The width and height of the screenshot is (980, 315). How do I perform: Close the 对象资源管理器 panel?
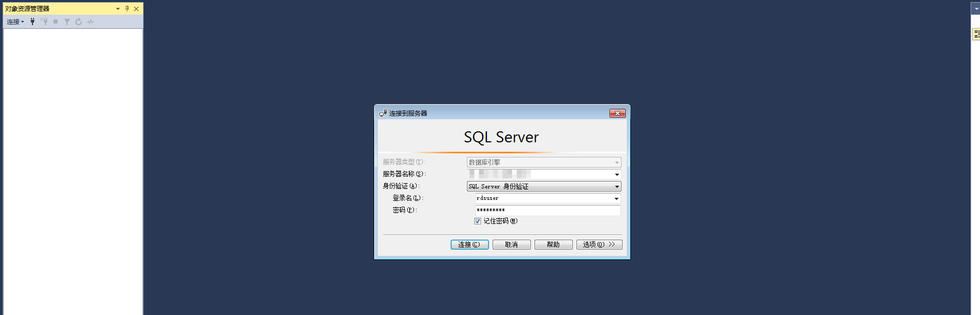click(136, 9)
